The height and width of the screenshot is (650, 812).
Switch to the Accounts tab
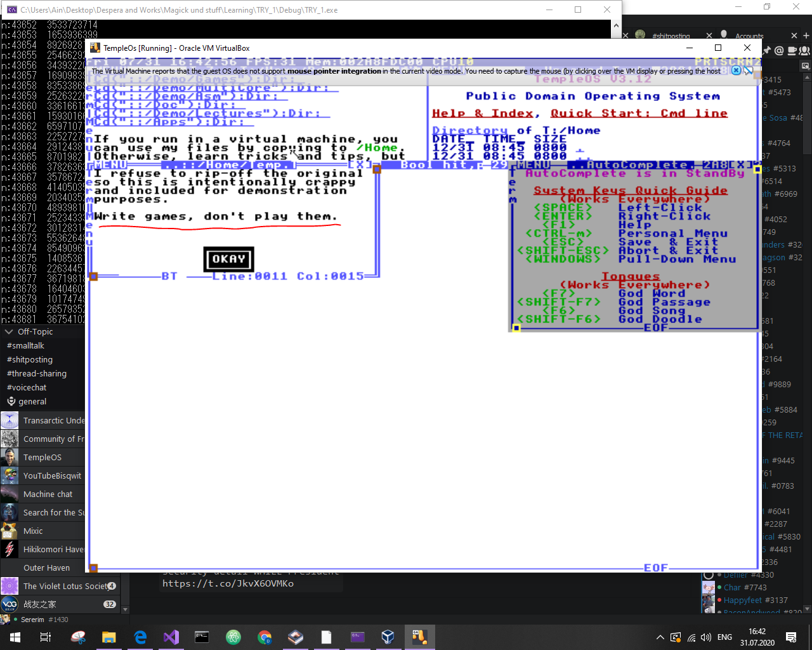point(749,36)
